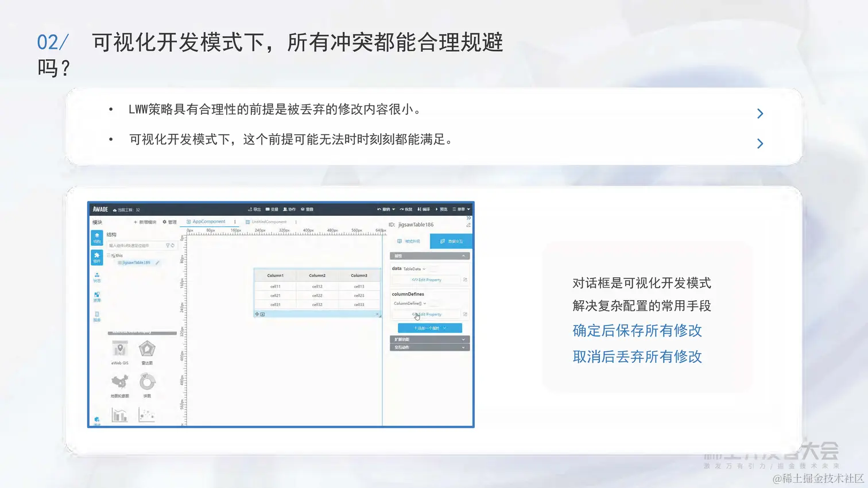Click table cell cell33
Screen dimensions: 868x488
[359, 305]
